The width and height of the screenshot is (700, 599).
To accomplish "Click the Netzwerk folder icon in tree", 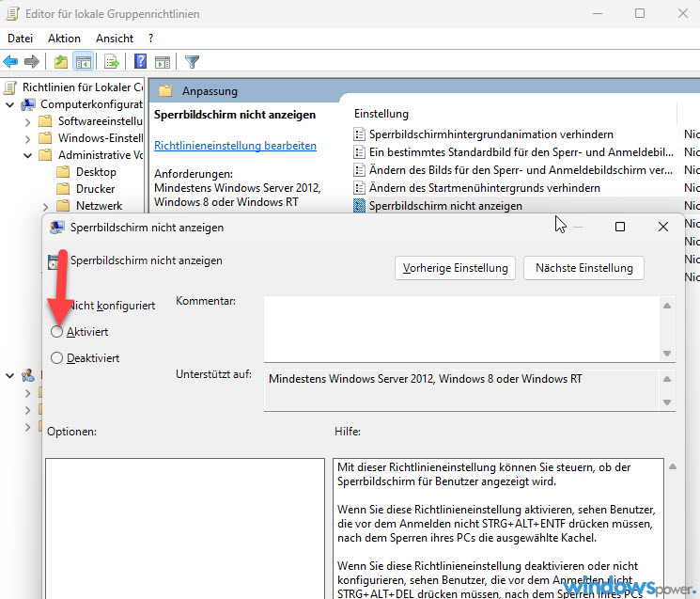I will (x=63, y=206).
